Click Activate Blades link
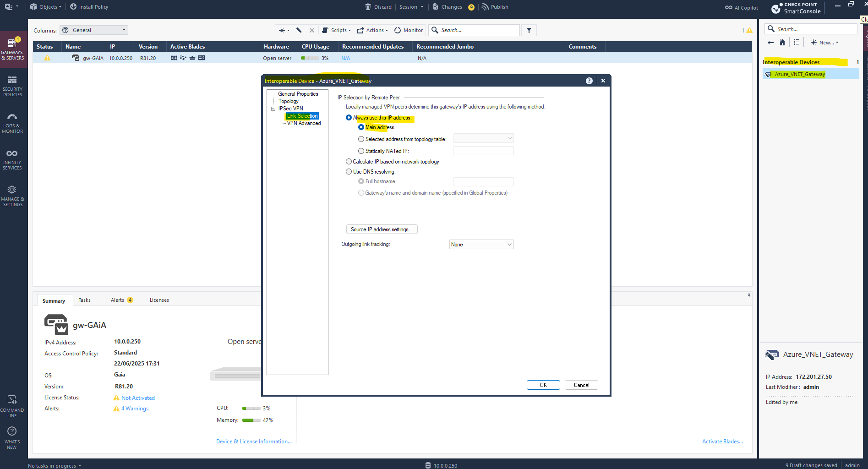Viewport: 868px width, 469px height. [x=722, y=442]
